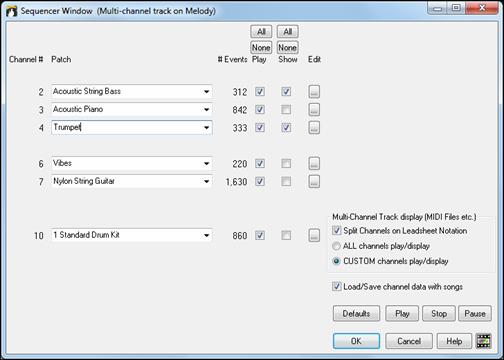Image resolution: width=504 pixels, height=360 pixels.
Task: Confirm with the OK button
Action: pyautogui.click(x=356, y=341)
